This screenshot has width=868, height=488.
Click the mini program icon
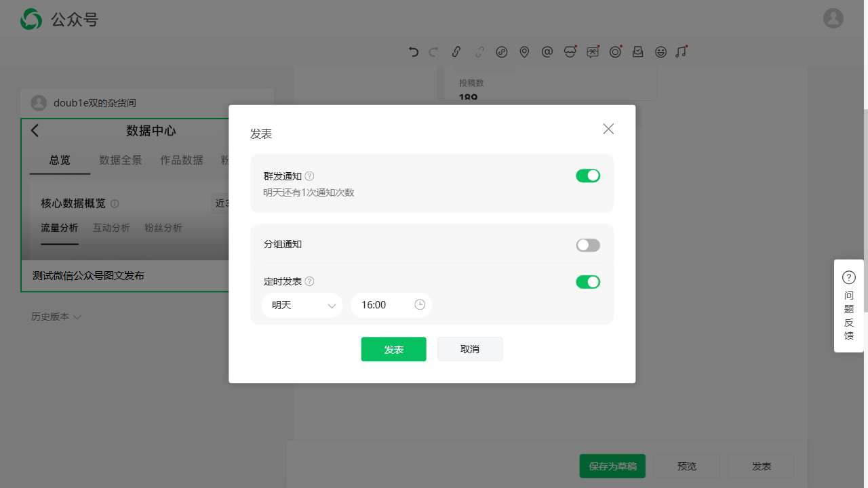click(502, 52)
